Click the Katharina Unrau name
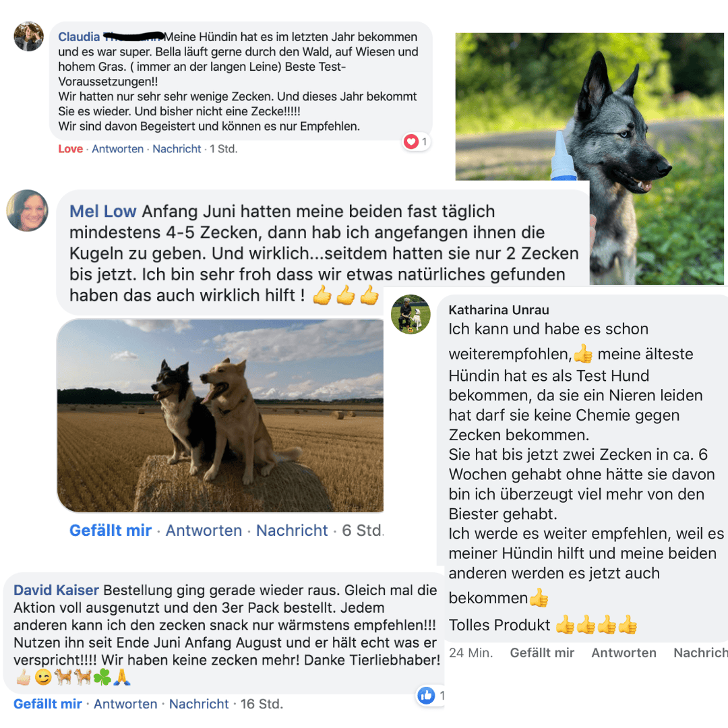 (499, 309)
